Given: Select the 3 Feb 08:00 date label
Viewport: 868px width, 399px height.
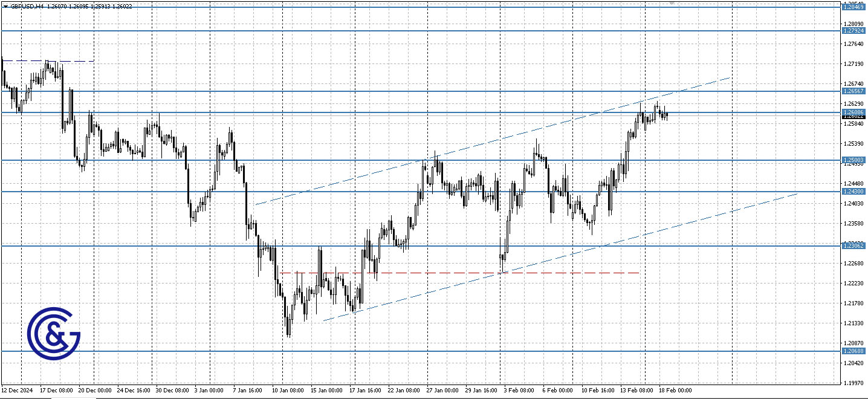Looking at the screenshot, I should coord(519,391).
